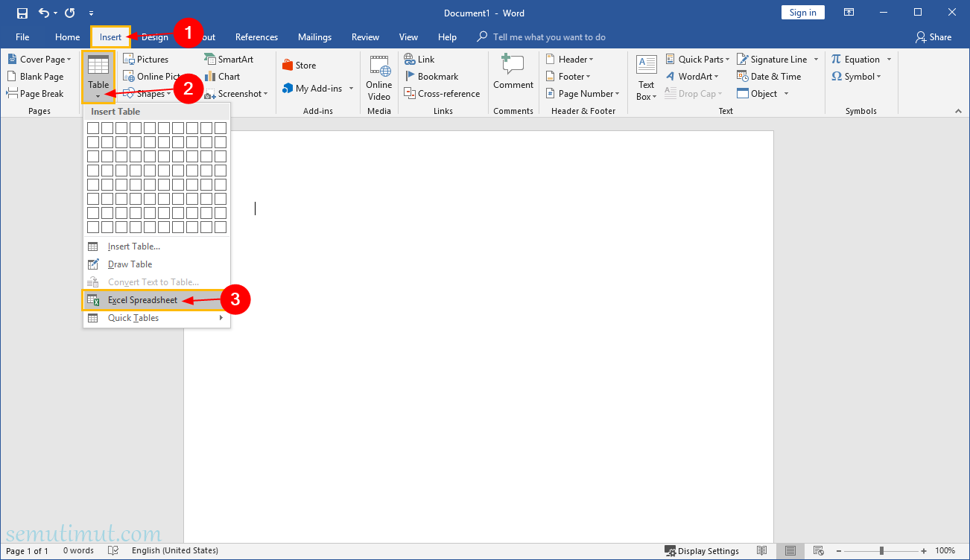The image size is (970, 560).
Task: Open the Symbol dropdown
Action: pyautogui.click(x=878, y=77)
